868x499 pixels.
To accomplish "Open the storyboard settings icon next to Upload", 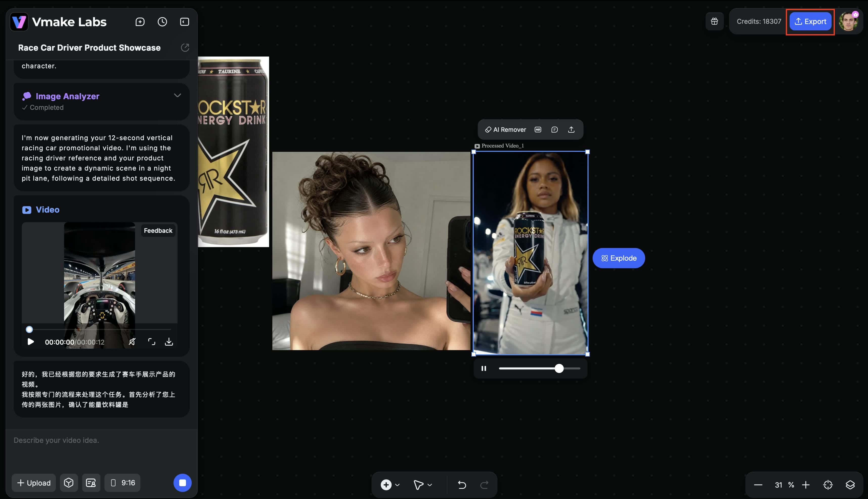I will 91,483.
